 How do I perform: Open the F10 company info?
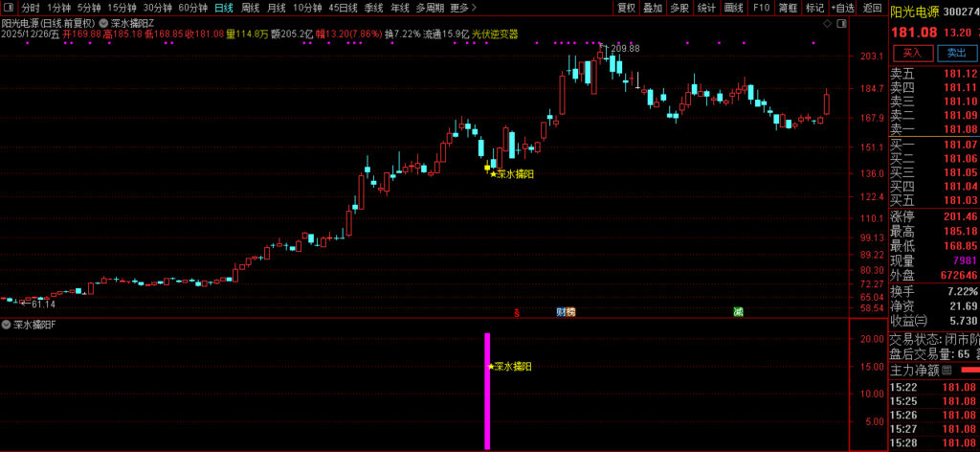[761, 8]
